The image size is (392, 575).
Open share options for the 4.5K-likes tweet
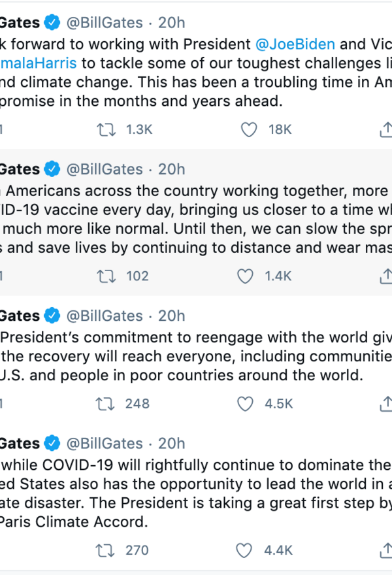click(x=385, y=404)
